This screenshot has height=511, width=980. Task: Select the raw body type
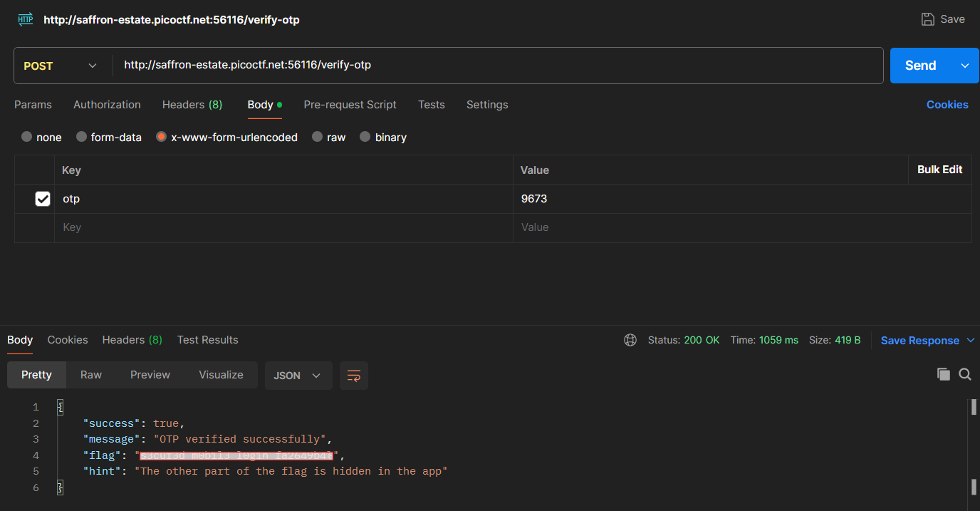318,137
